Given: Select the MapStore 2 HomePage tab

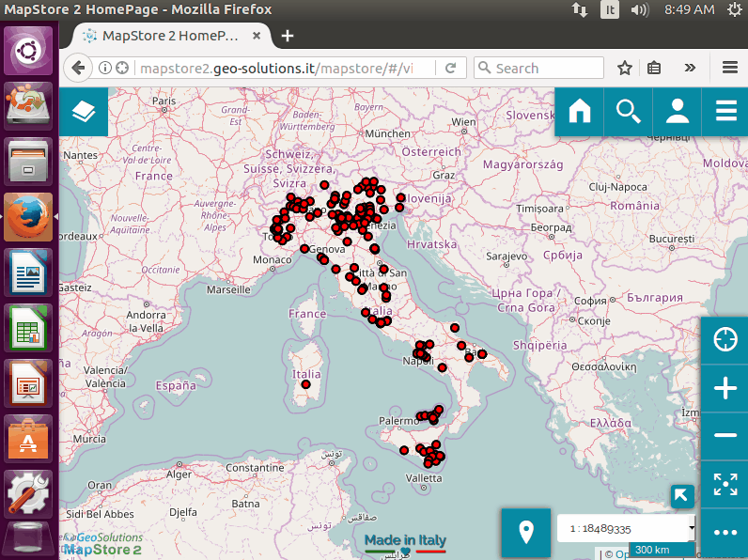Looking at the screenshot, I should tap(171, 36).
